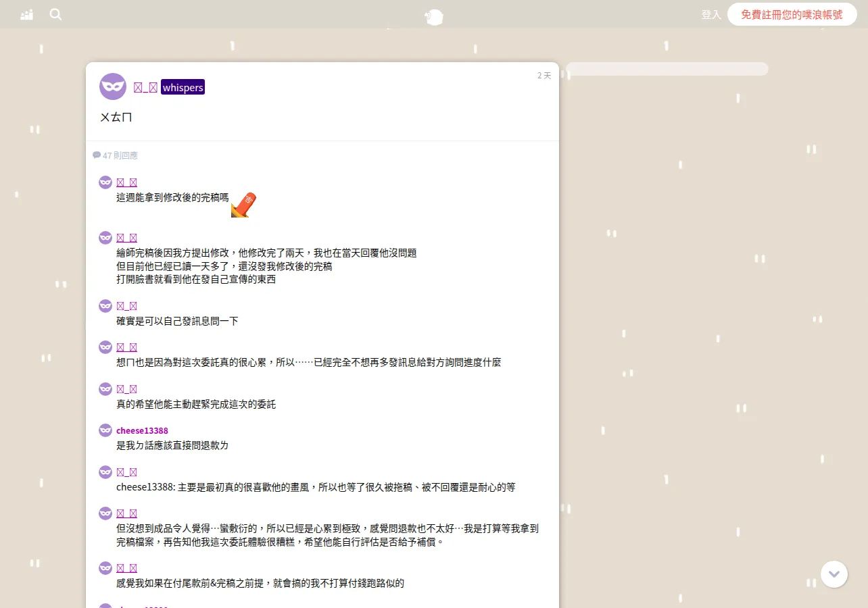Click reply text '是我ㄉ話應該直接問退款ㄉ'
Screen dimensions: 868x608
[172, 446]
